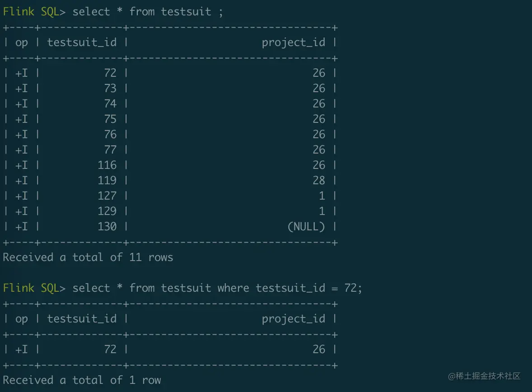
Task: Click the project_id value 28
Action: [x=319, y=181]
